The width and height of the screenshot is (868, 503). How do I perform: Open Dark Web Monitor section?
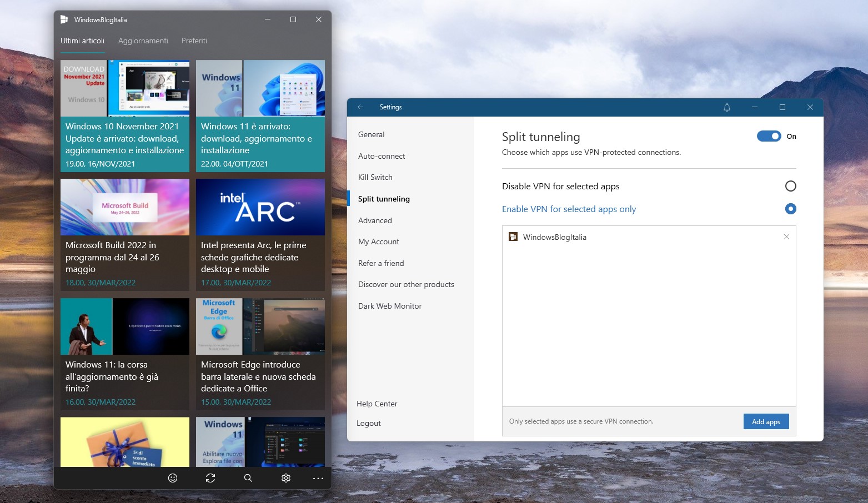(x=390, y=306)
